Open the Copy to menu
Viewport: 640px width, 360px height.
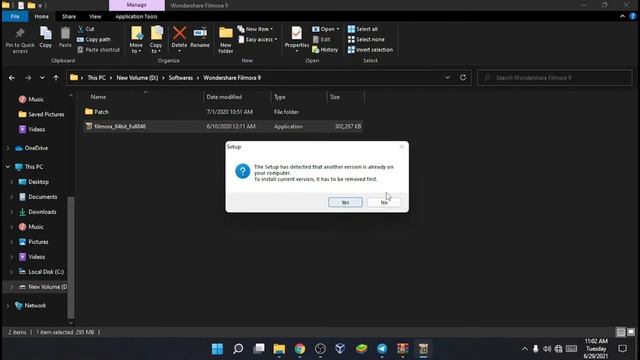pos(156,40)
